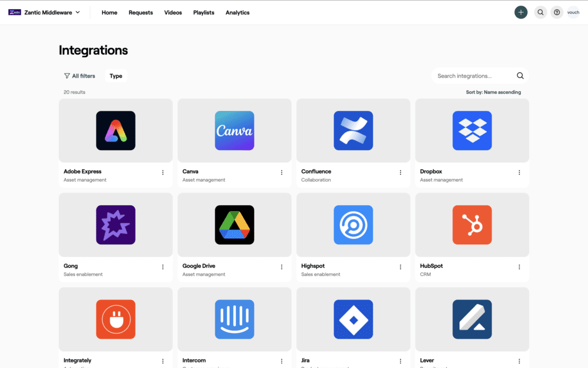Open the Google Drive three-dot menu
The image size is (588, 368).
pyautogui.click(x=281, y=267)
